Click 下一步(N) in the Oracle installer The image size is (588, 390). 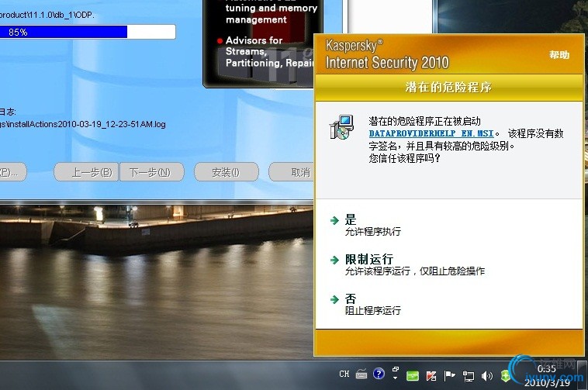point(151,172)
